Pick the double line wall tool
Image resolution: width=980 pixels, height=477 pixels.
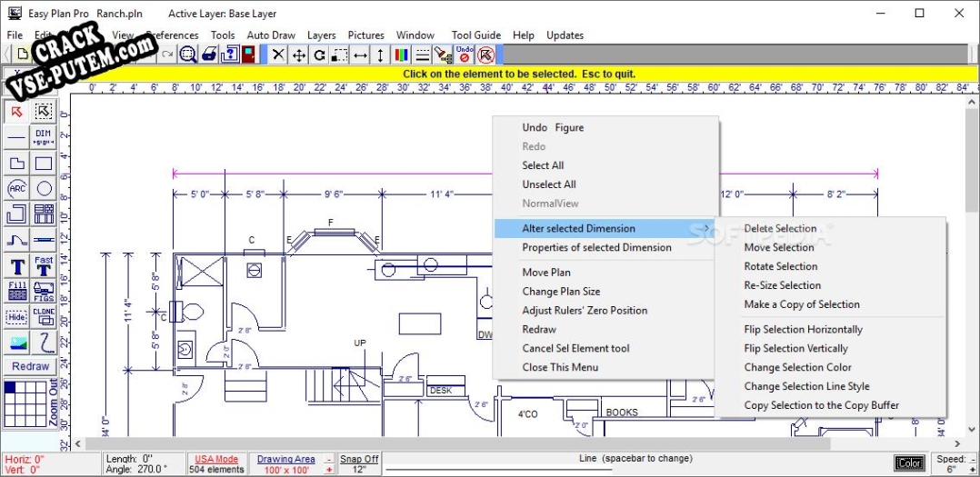pyautogui.click(x=44, y=239)
